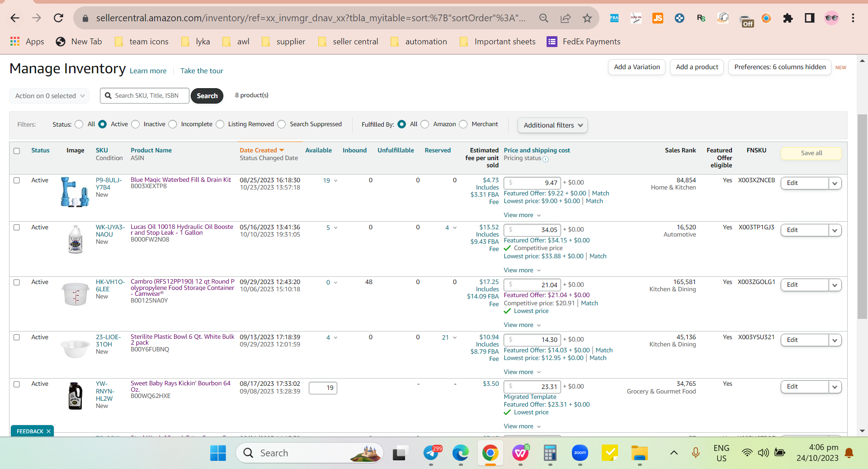The height and width of the screenshot is (469, 868).
Task: Switch to Google Chrome in the taskbar
Action: 490,453
